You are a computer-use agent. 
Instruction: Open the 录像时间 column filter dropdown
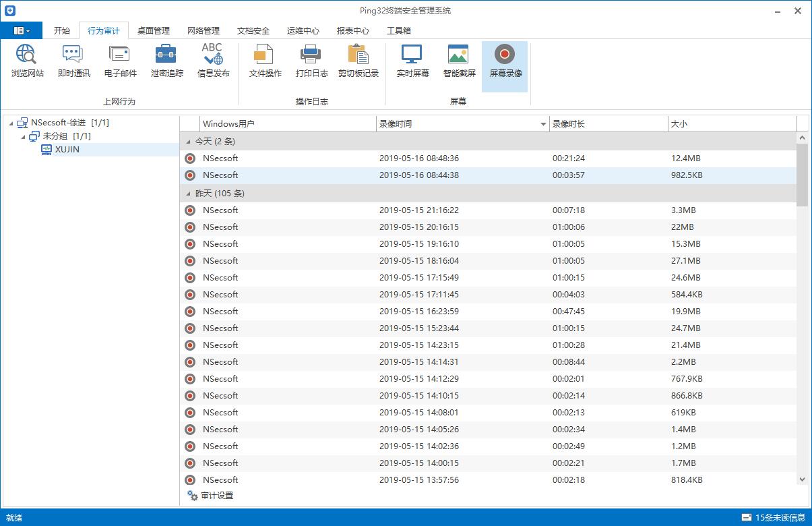point(543,123)
